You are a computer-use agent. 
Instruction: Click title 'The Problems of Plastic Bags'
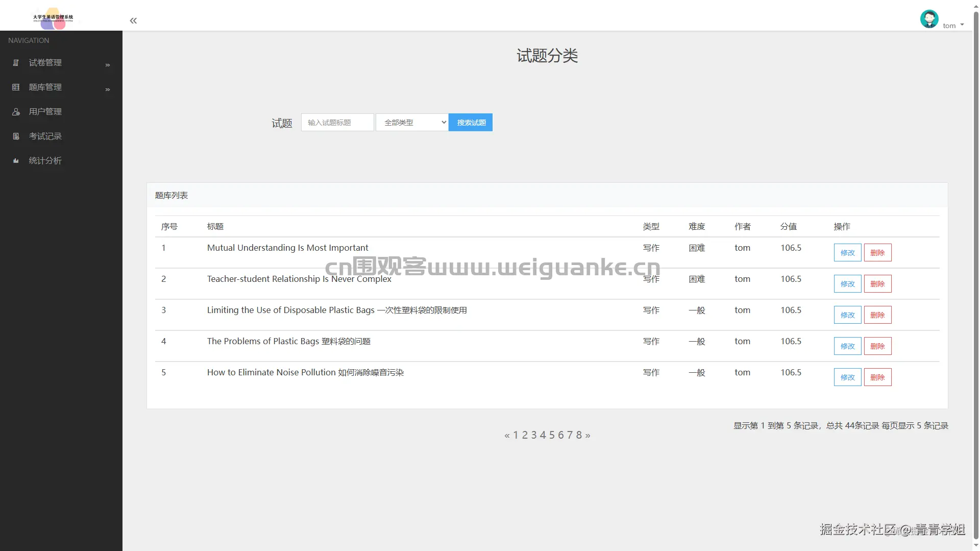pos(289,341)
